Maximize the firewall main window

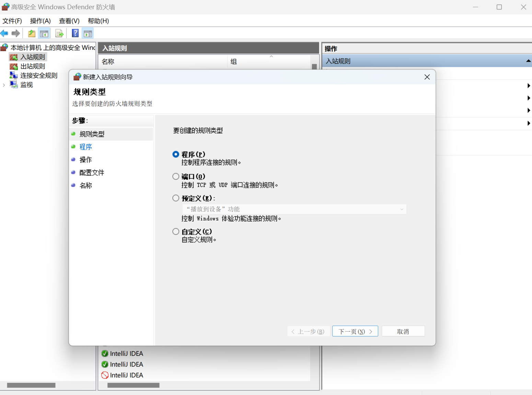[x=499, y=7]
